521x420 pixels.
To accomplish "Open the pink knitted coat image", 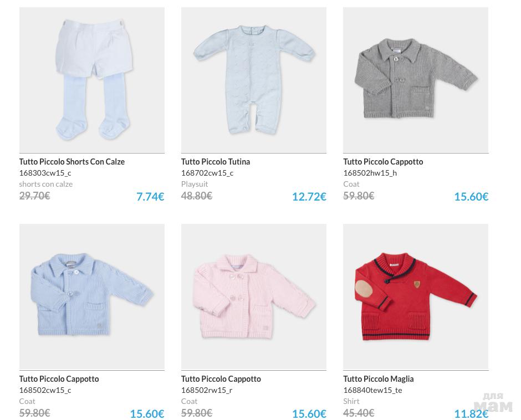I will click(x=253, y=296).
